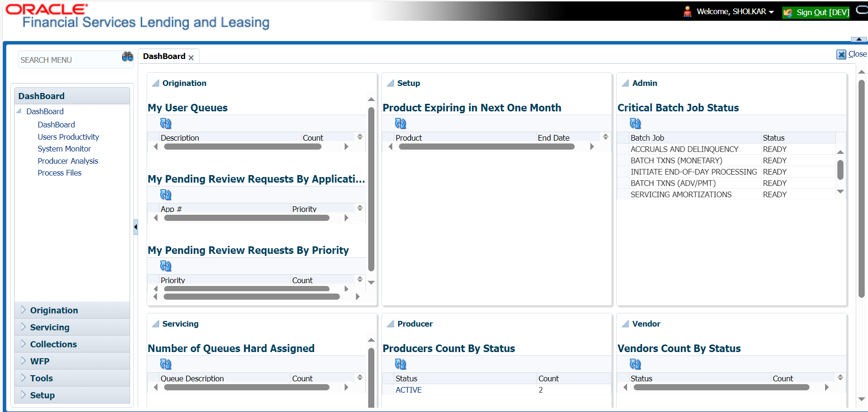Screen dimensions: 868x412
Task: Click the main dashboard vertical scrollbar
Action: point(861,189)
